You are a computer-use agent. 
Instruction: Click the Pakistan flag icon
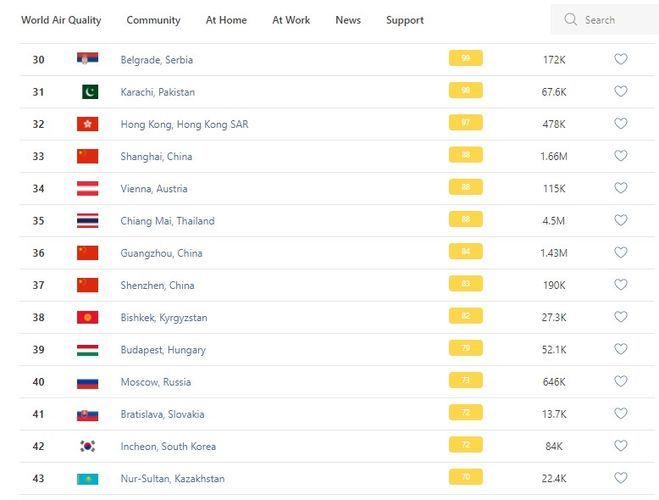click(88, 92)
